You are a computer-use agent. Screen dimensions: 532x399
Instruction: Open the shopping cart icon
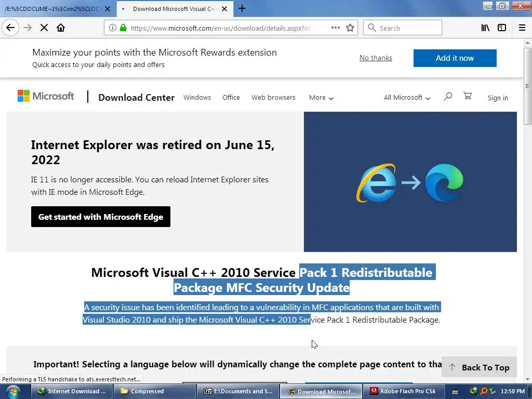(x=468, y=96)
